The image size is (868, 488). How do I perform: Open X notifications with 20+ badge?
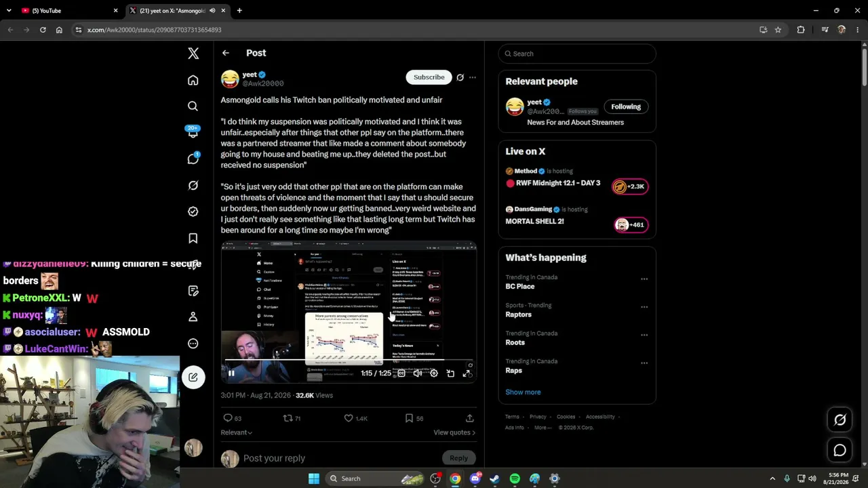tap(193, 132)
